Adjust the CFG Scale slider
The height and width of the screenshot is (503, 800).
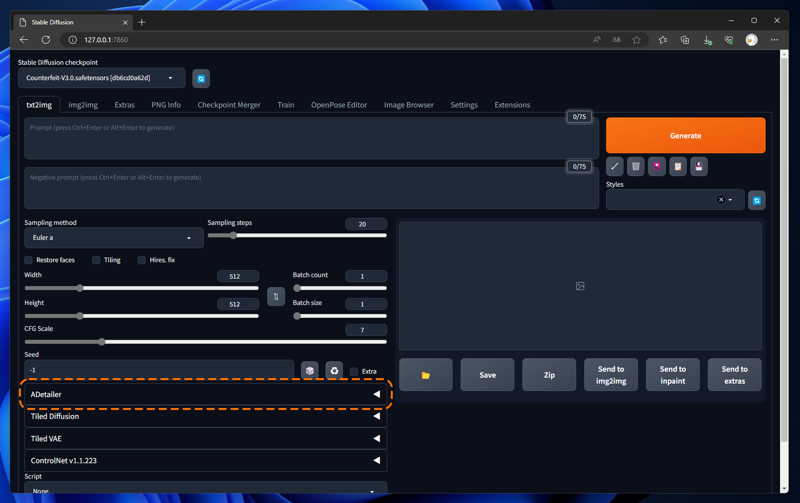pyautogui.click(x=206, y=342)
